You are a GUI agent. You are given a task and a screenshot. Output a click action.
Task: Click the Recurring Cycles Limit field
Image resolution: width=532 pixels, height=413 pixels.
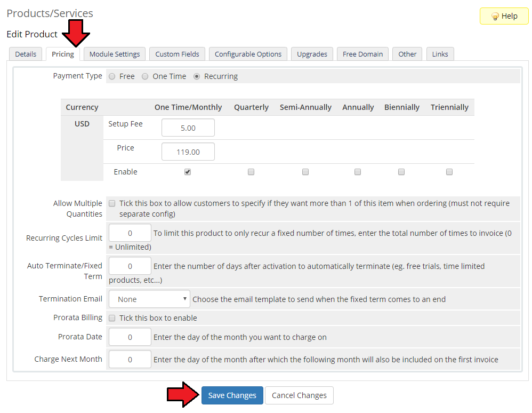point(130,233)
